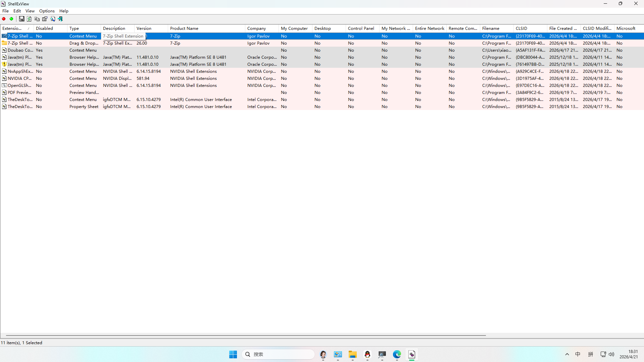Open the Options menu
This screenshot has width=644, height=362.
(x=47, y=11)
